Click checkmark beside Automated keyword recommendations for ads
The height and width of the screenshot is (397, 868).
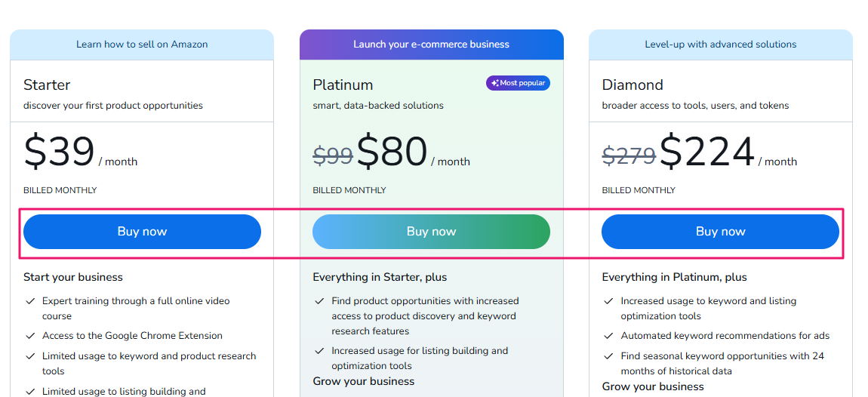(x=608, y=336)
